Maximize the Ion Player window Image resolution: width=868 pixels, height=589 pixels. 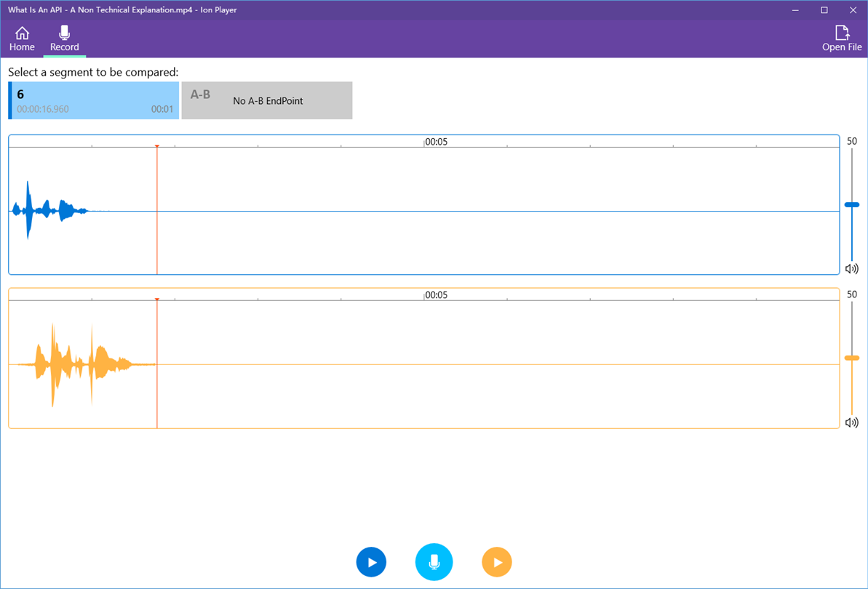coord(824,10)
